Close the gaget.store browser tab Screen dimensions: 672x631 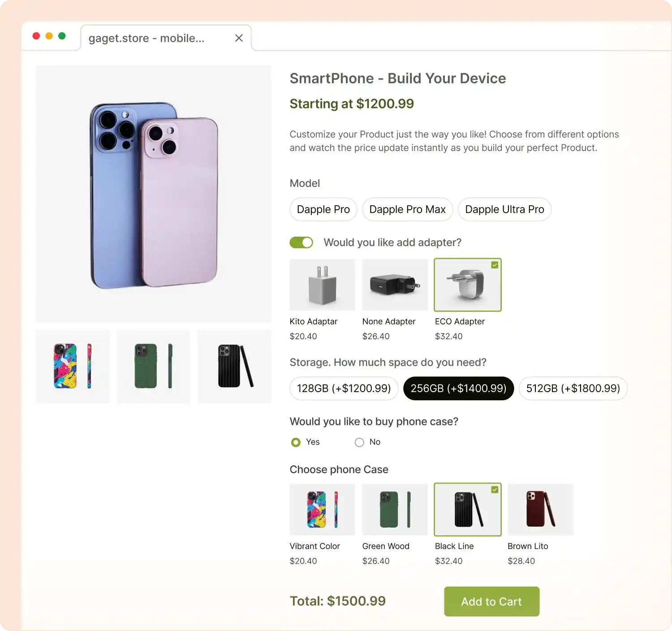[x=239, y=38]
